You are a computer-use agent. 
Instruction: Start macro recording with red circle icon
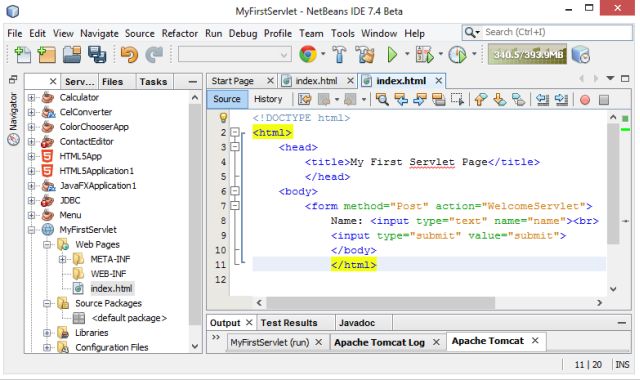(585, 100)
